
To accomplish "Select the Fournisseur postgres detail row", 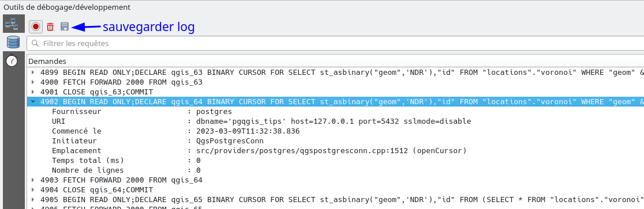I will 335,112.
